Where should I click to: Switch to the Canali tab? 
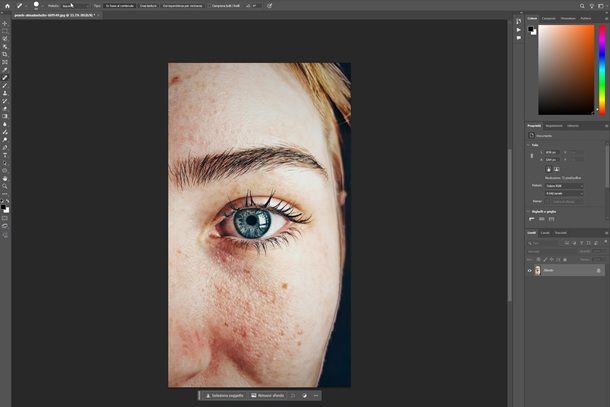coord(545,233)
